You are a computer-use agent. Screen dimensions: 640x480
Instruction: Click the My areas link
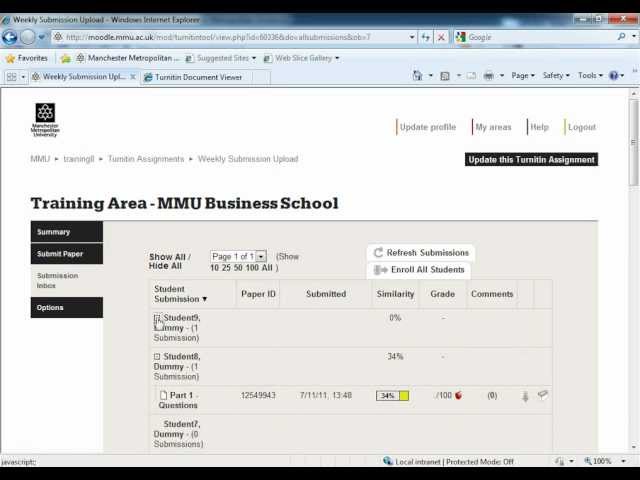click(x=493, y=127)
